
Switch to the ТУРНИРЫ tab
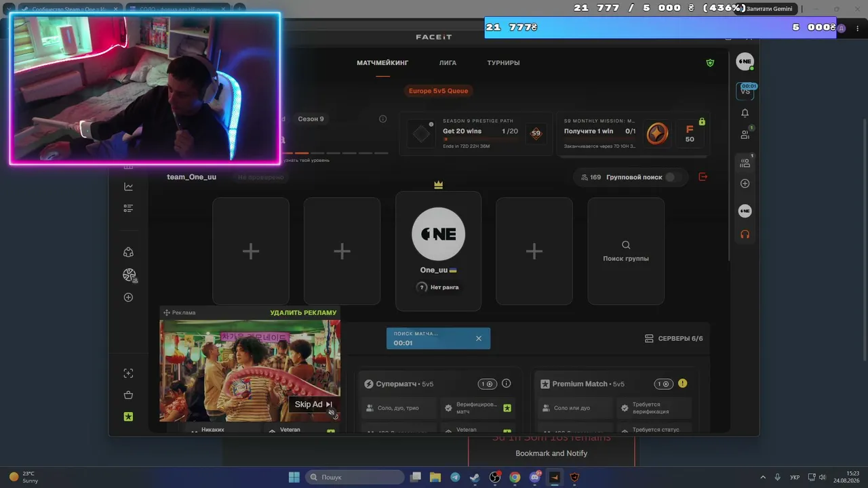503,63
